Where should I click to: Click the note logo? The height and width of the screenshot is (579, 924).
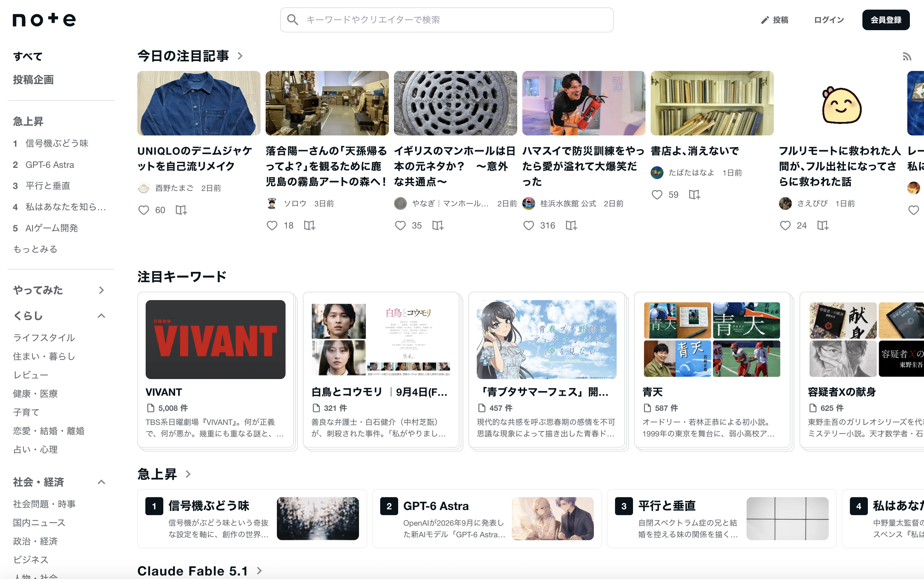(x=44, y=20)
